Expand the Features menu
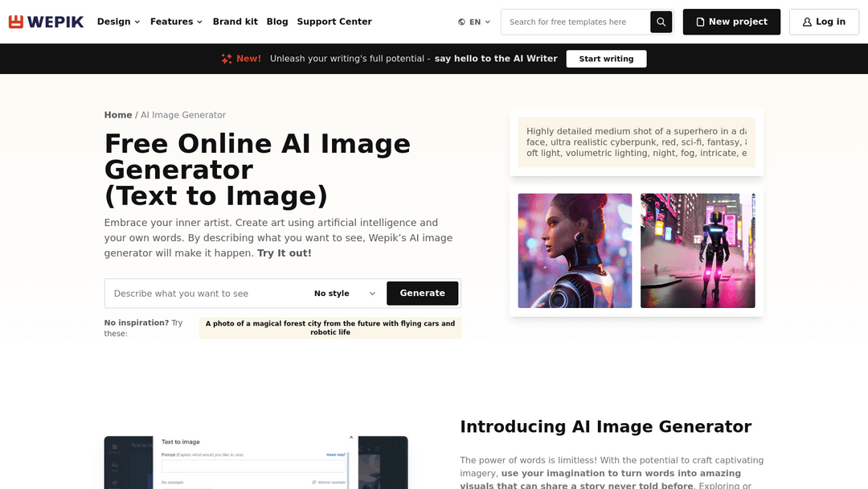The image size is (868, 489). (176, 22)
